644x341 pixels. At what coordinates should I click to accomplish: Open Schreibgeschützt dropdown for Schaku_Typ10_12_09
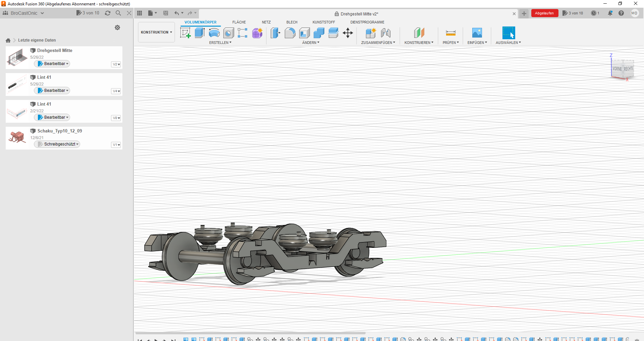tap(57, 144)
